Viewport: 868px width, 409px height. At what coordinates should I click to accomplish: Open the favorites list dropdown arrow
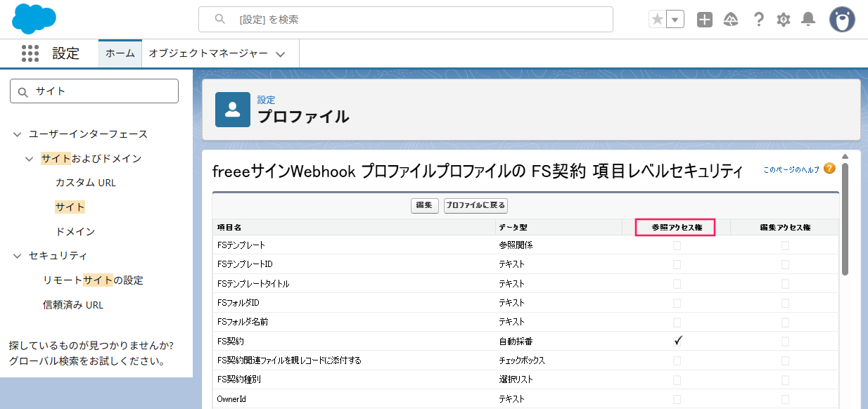(x=675, y=20)
